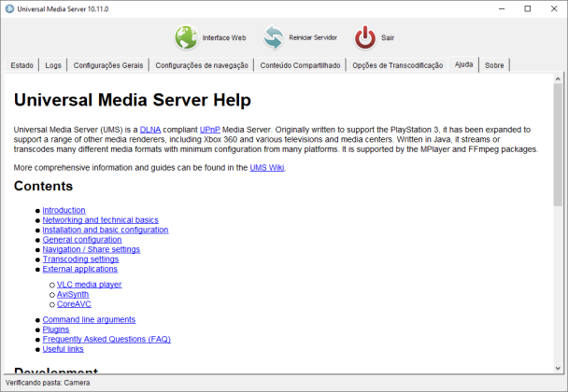Click the Interface Web globe icon

click(187, 38)
